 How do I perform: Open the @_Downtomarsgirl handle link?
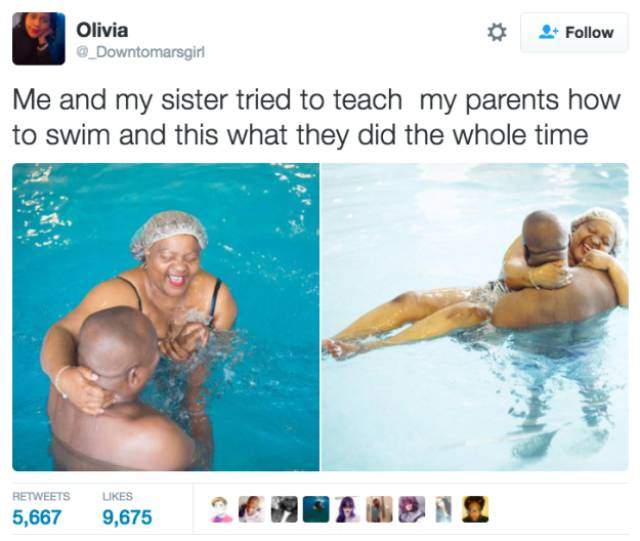point(141,52)
